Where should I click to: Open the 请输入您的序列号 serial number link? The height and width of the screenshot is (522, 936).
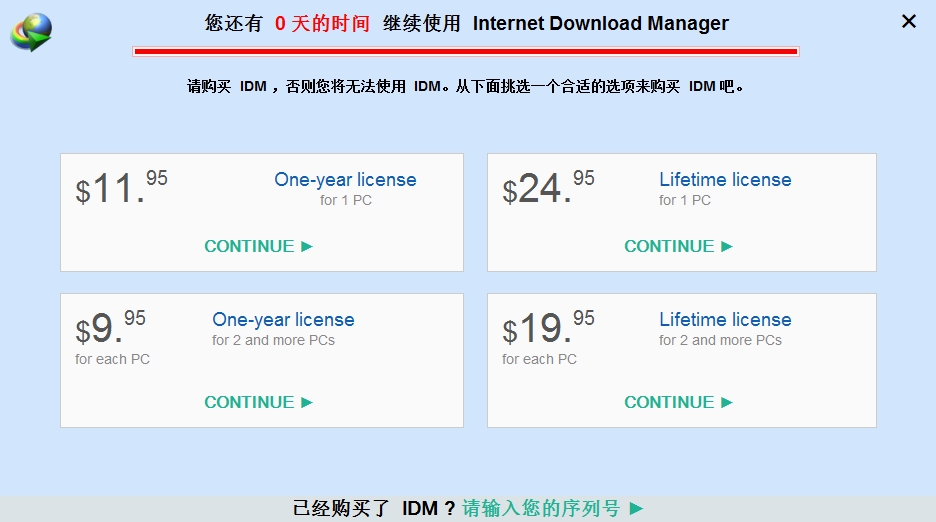pyautogui.click(x=541, y=508)
